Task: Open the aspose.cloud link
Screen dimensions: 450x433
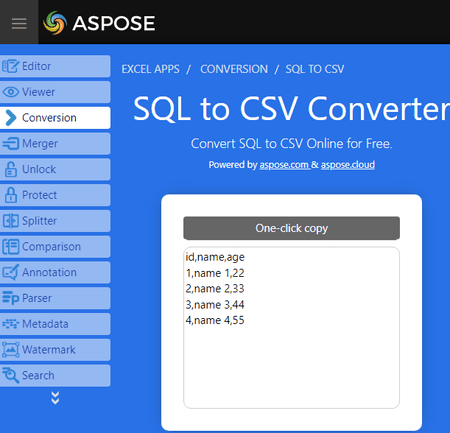Action: [348, 165]
